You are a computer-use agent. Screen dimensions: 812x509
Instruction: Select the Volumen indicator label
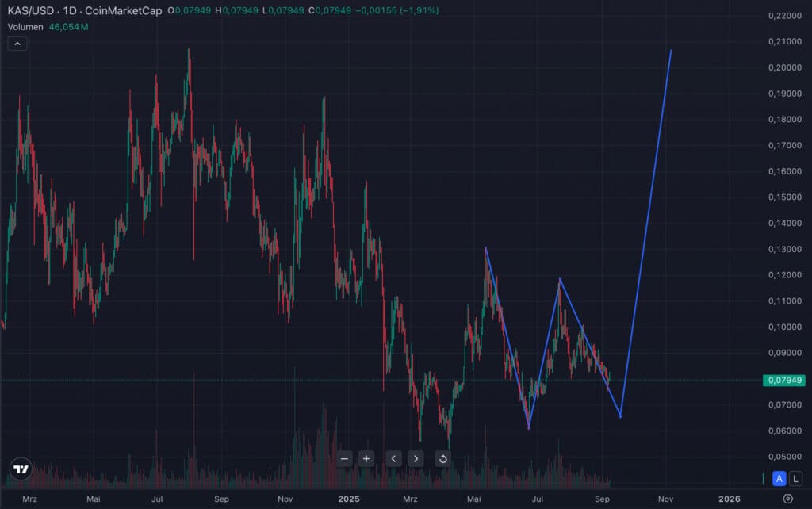tap(25, 27)
